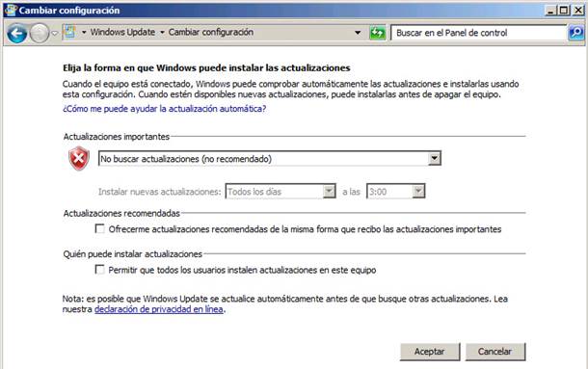The width and height of the screenshot is (588, 369).
Task: Open ¿Cómo me puede ayudar la actualización automática? link
Action: (x=164, y=109)
